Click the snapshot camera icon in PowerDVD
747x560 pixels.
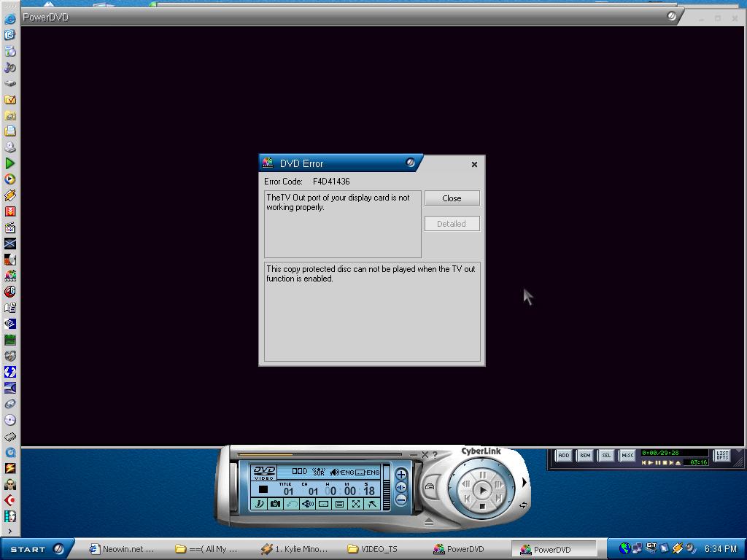(275, 504)
